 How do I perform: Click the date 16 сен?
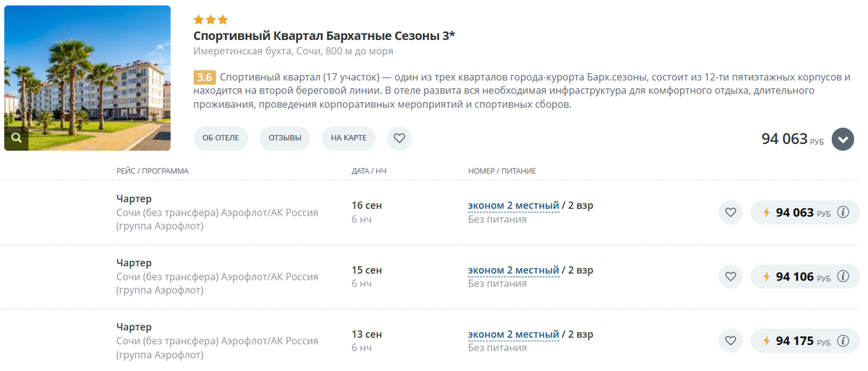pyautogui.click(x=367, y=205)
